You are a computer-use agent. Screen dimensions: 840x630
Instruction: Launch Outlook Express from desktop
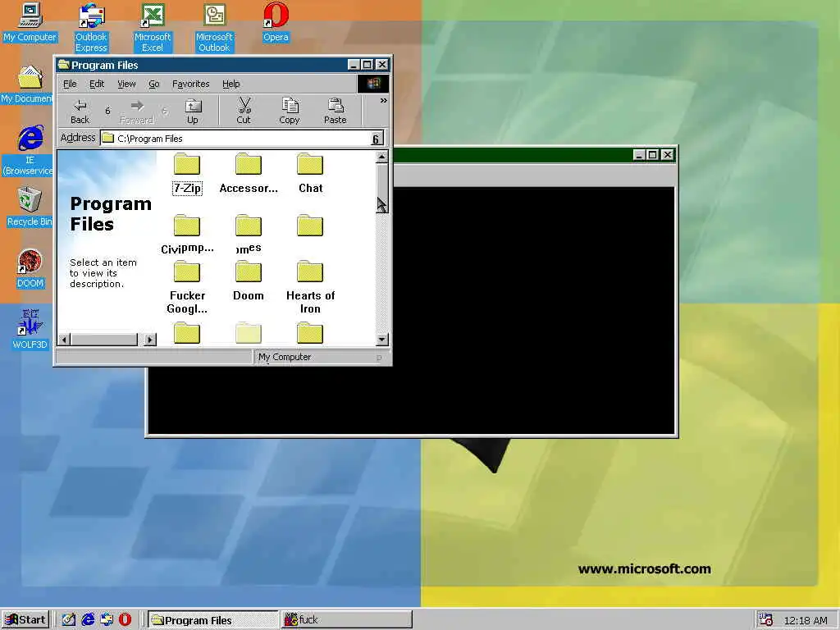[x=91, y=28]
